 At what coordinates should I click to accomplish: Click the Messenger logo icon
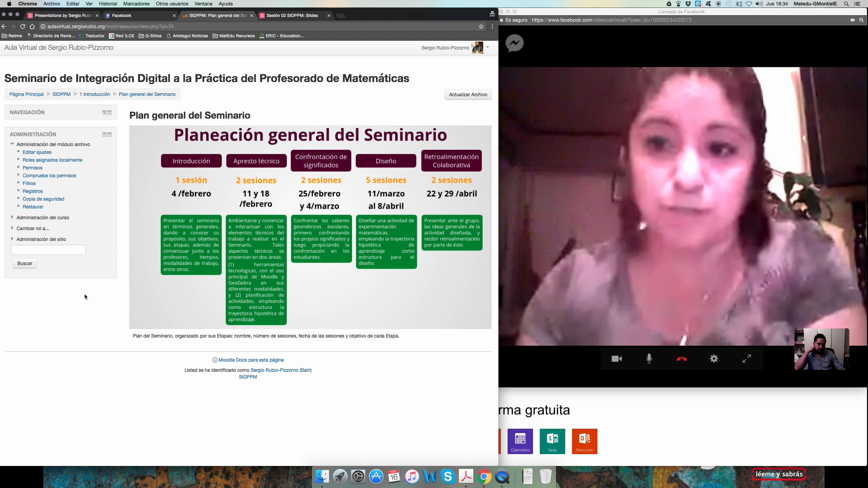[515, 43]
